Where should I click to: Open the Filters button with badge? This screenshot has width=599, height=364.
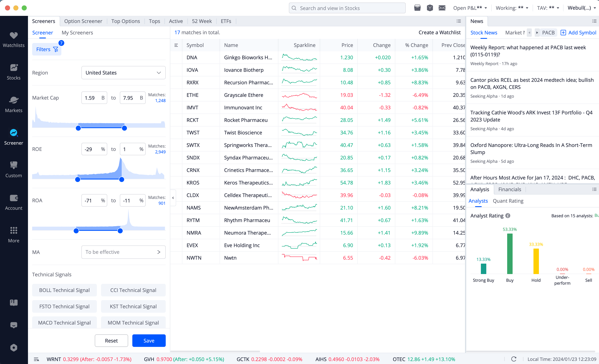coord(47,49)
